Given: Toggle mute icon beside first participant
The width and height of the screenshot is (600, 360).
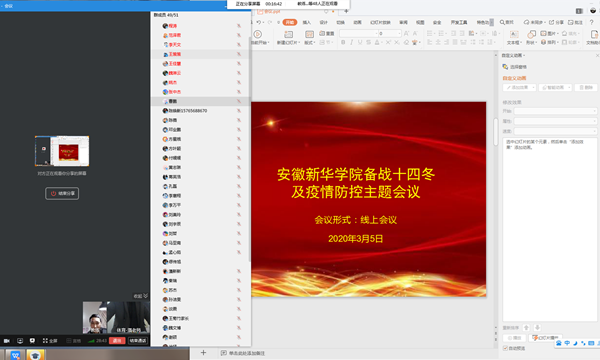Looking at the screenshot, I should pos(239,26).
